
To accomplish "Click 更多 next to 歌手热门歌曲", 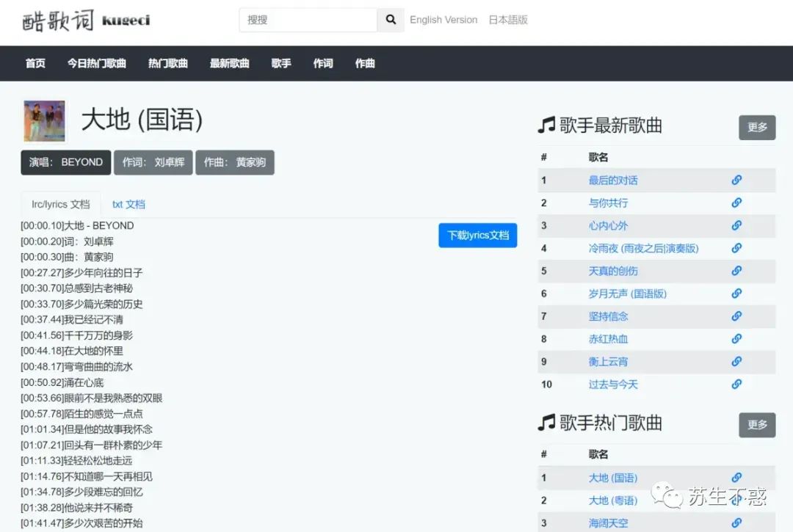I will (x=757, y=425).
